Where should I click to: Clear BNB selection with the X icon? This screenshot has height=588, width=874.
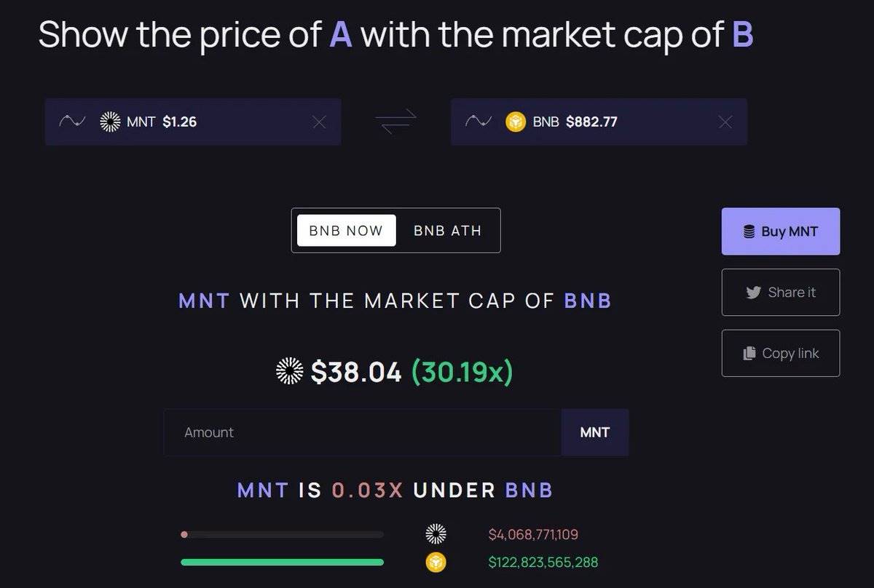(x=725, y=122)
